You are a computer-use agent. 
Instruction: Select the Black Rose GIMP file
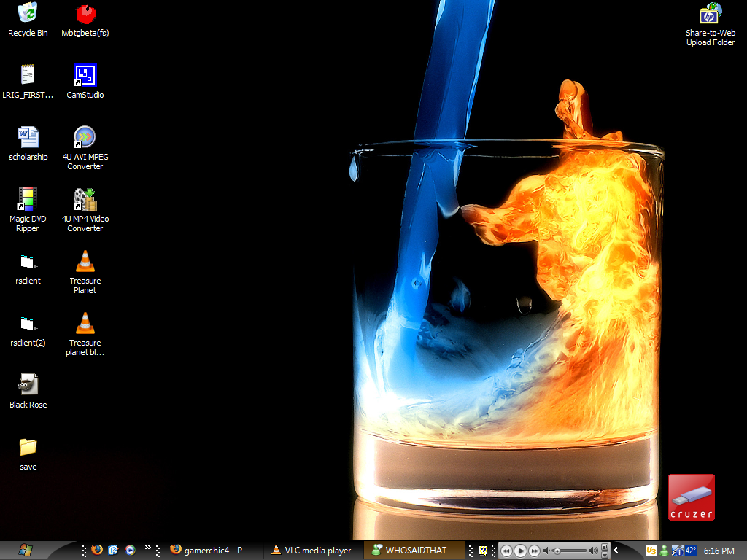click(28, 386)
